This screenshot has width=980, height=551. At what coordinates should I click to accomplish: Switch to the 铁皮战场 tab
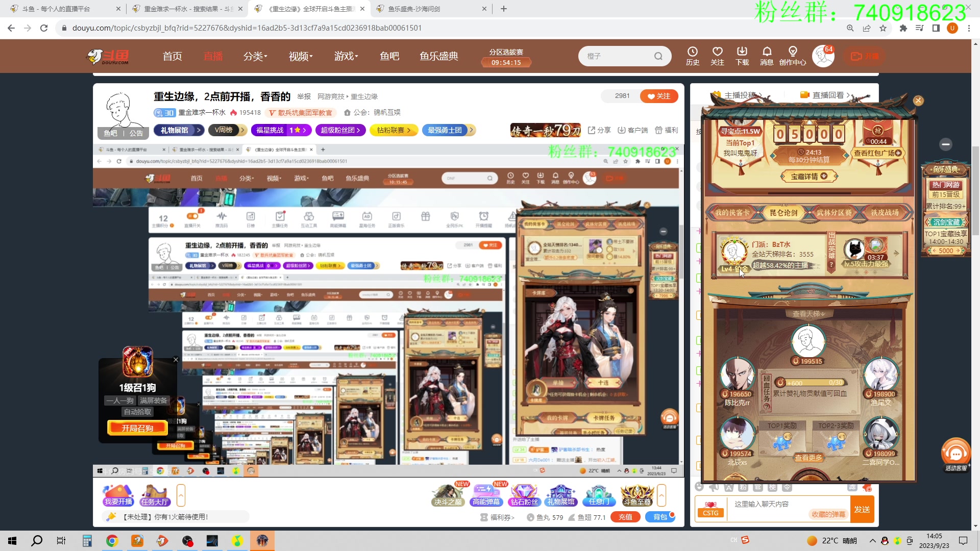885,213
